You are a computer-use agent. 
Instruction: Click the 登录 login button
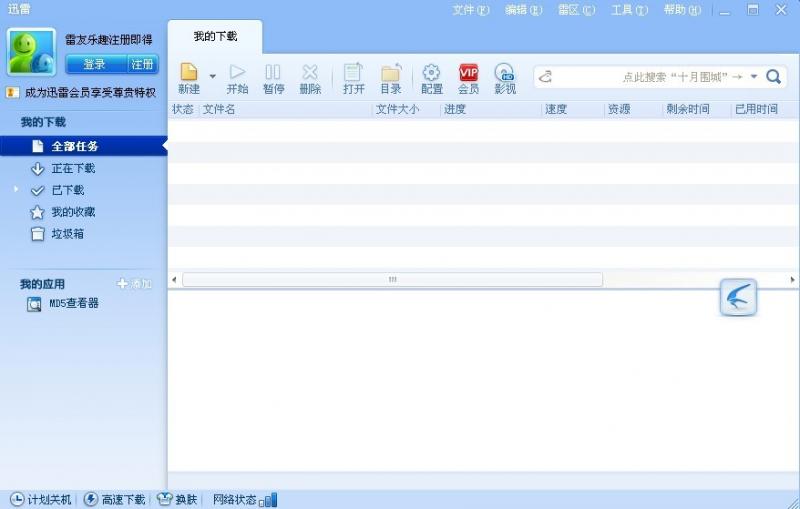point(96,64)
